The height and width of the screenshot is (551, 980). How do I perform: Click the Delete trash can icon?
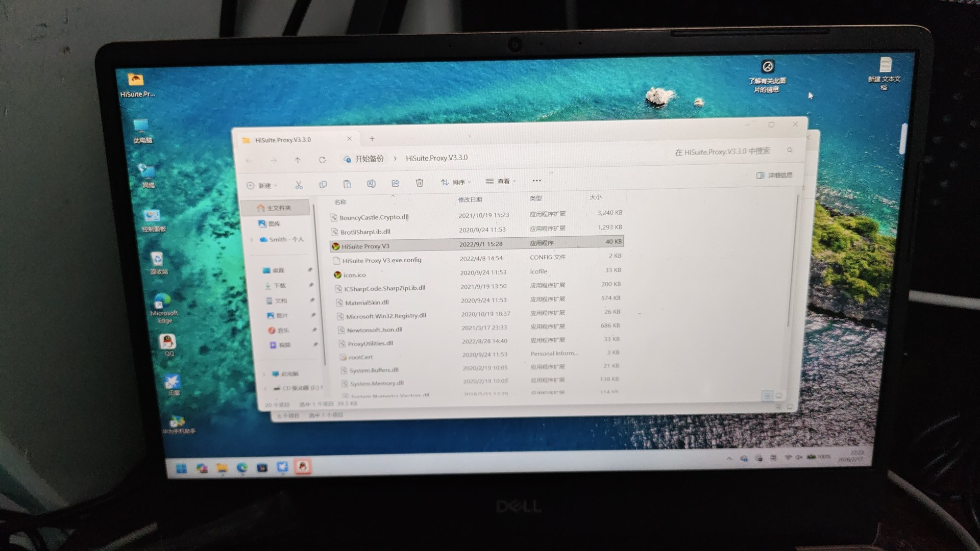[x=419, y=183]
